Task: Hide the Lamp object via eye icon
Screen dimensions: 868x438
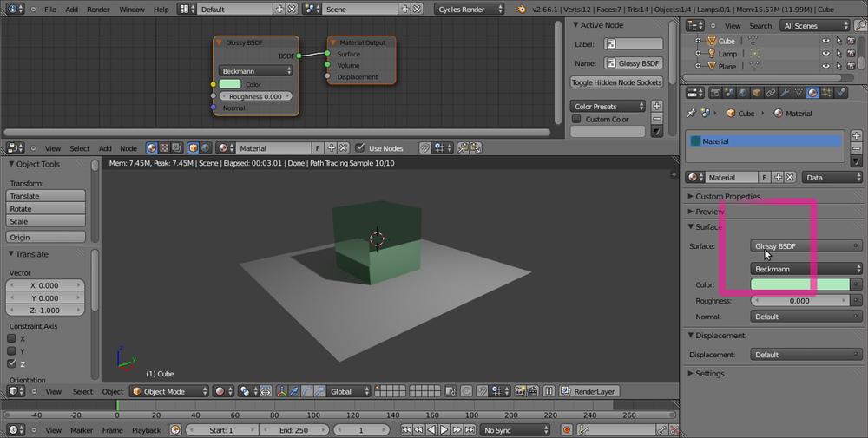Action: click(x=825, y=54)
